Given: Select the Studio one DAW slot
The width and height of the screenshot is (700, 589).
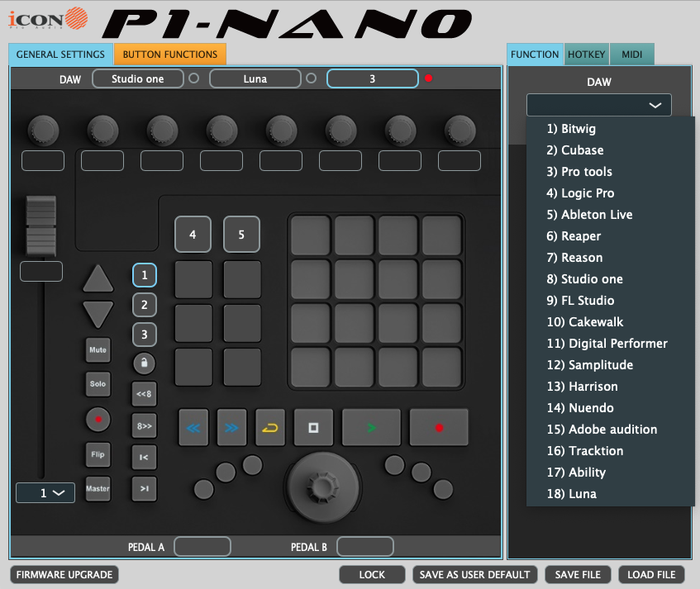Looking at the screenshot, I should tap(138, 78).
